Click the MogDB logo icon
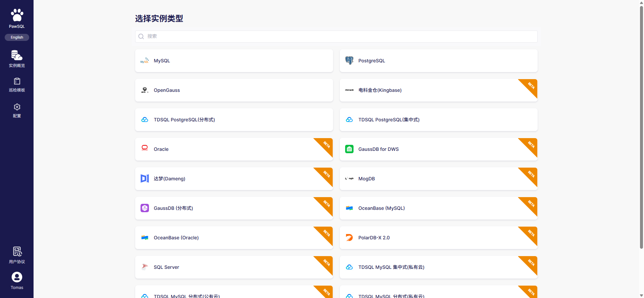The image size is (644, 298). [x=349, y=179]
